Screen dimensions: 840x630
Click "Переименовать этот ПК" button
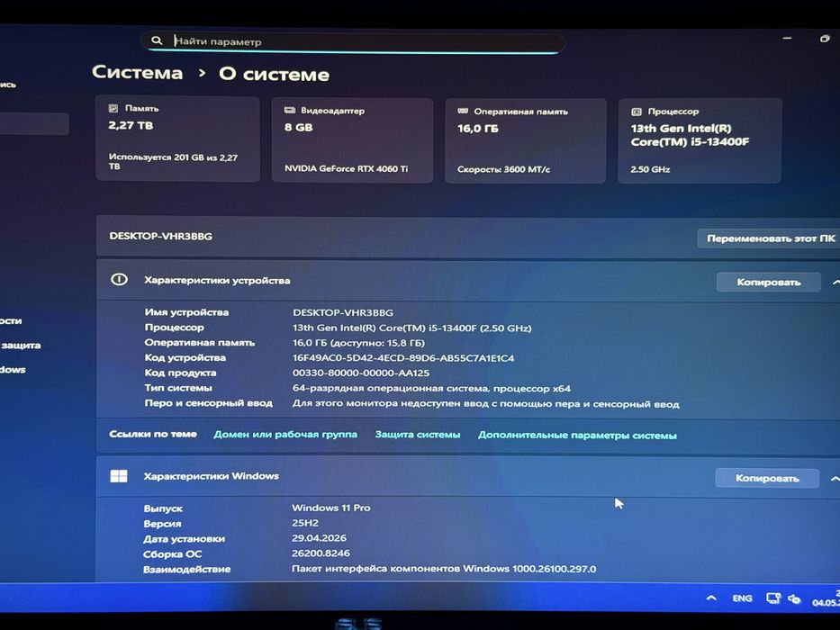[771, 238]
